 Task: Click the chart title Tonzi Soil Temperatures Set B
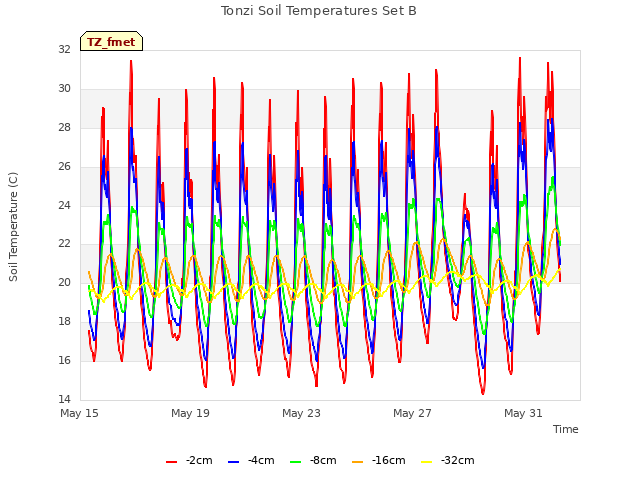(319, 11)
